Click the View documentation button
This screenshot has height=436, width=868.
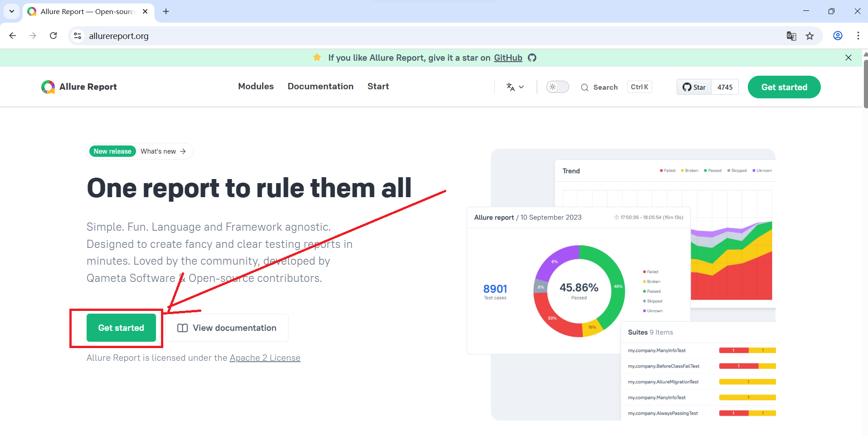pyautogui.click(x=227, y=328)
